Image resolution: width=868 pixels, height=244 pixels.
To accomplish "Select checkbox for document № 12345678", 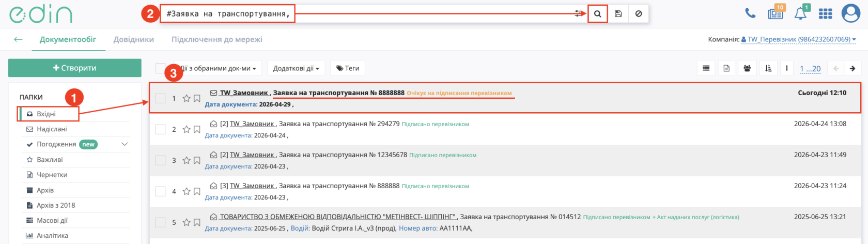I will click(x=161, y=160).
